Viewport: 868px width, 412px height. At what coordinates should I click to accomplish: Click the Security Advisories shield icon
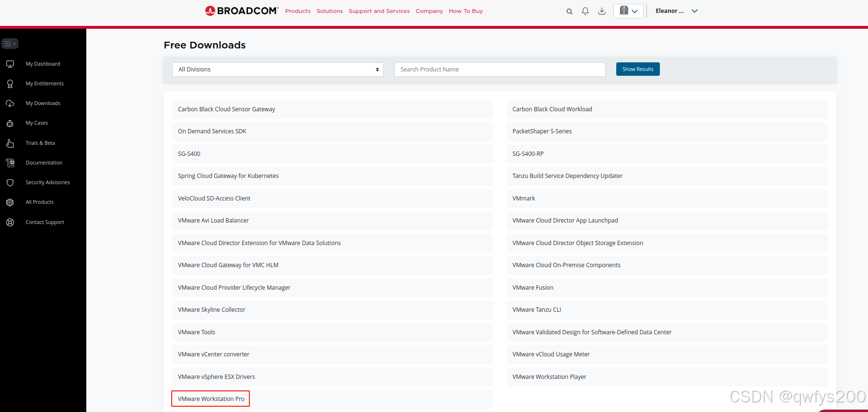(10, 183)
